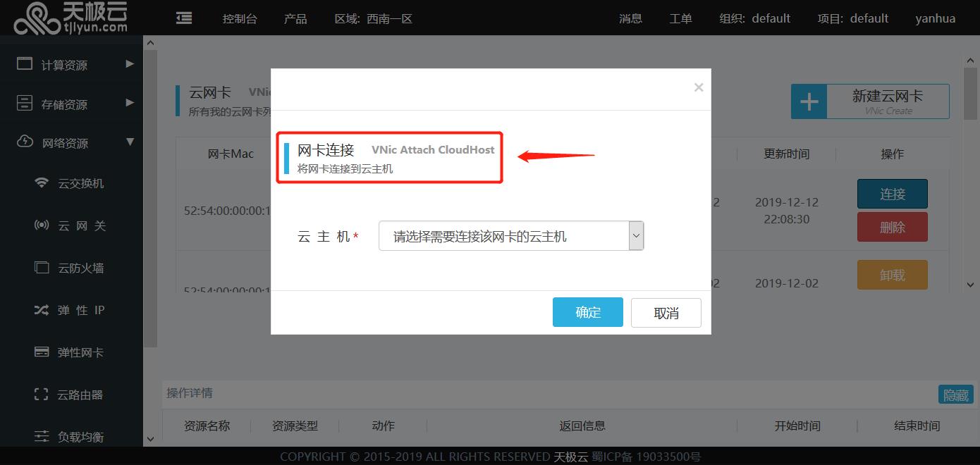Image resolution: width=980 pixels, height=465 pixels.
Task: Open 云路由器 router icon item
Action: tap(42, 395)
